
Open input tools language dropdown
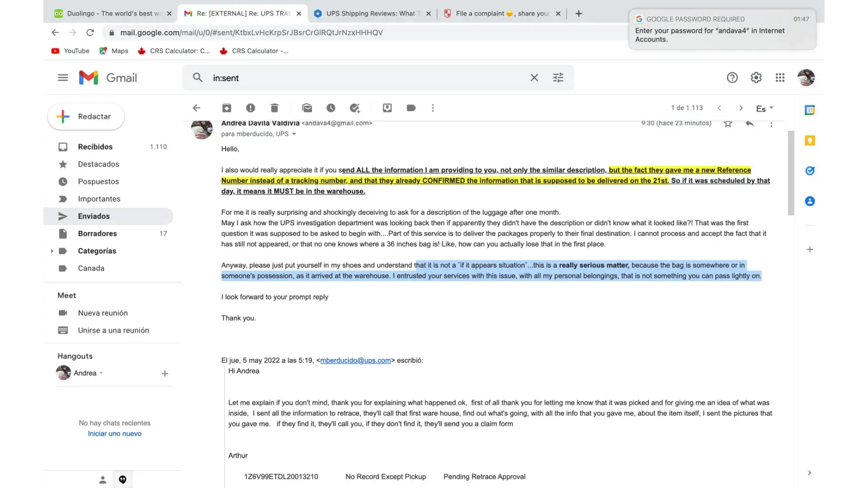[765, 108]
